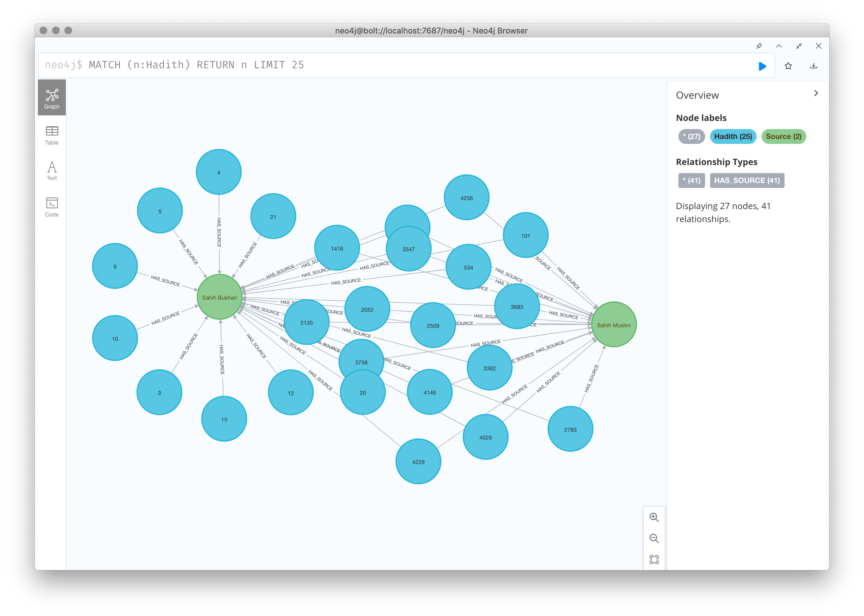
Task: Pin the result frame
Action: (759, 46)
